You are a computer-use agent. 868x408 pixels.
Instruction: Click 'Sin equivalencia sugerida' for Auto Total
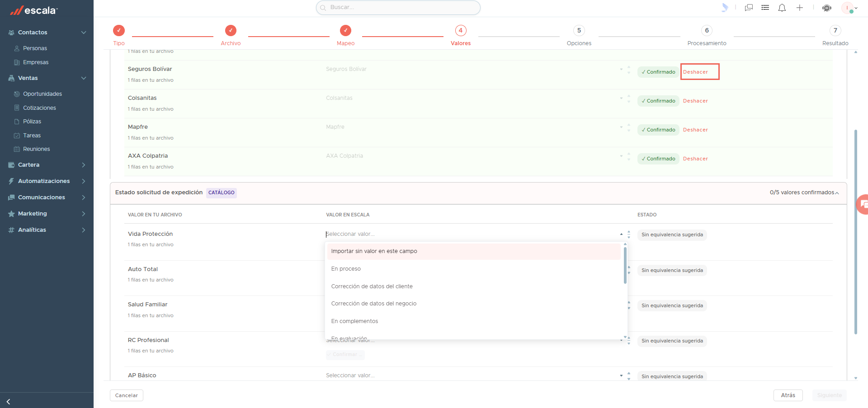point(672,271)
